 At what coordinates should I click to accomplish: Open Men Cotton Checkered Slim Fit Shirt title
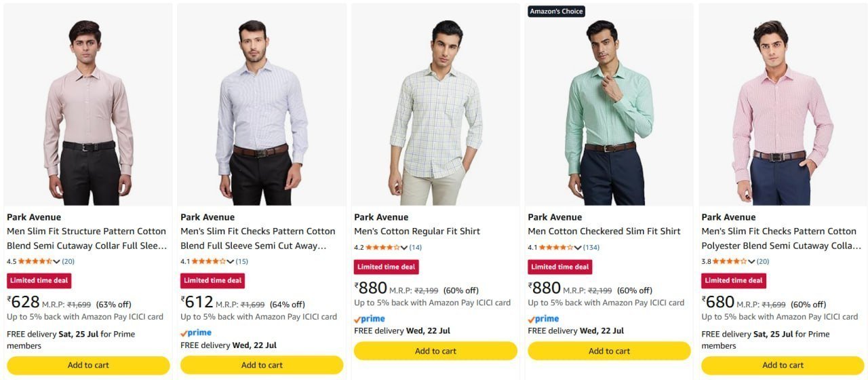click(604, 231)
